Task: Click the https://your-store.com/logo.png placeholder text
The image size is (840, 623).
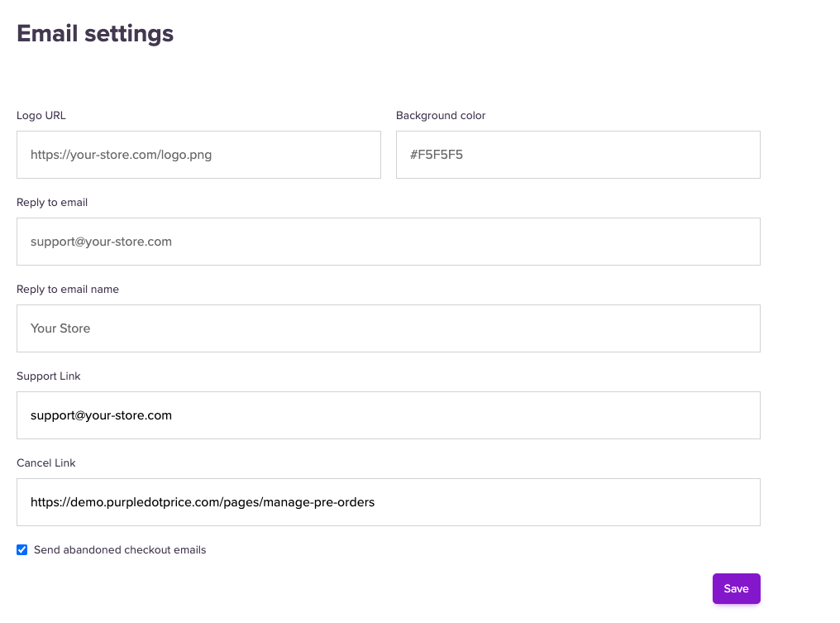Action: 121,155
